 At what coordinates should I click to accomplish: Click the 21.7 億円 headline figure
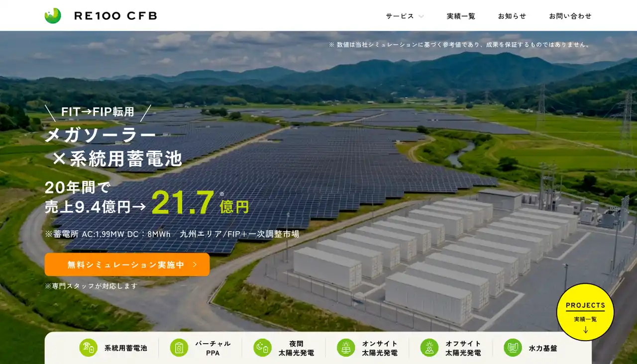(x=200, y=203)
